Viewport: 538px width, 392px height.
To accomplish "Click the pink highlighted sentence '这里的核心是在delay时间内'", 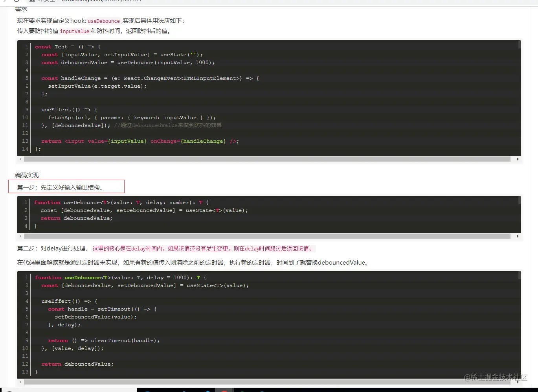I will click(x=203, y=248).
